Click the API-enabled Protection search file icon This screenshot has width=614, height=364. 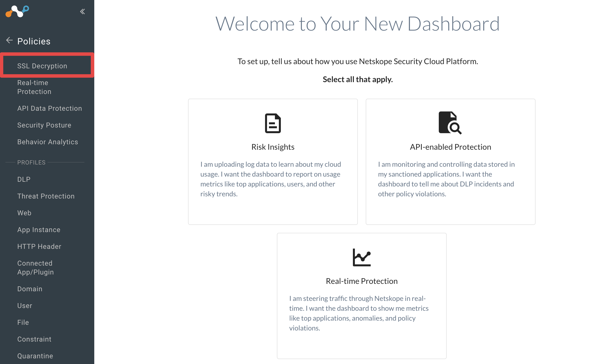tap(450, 123)
